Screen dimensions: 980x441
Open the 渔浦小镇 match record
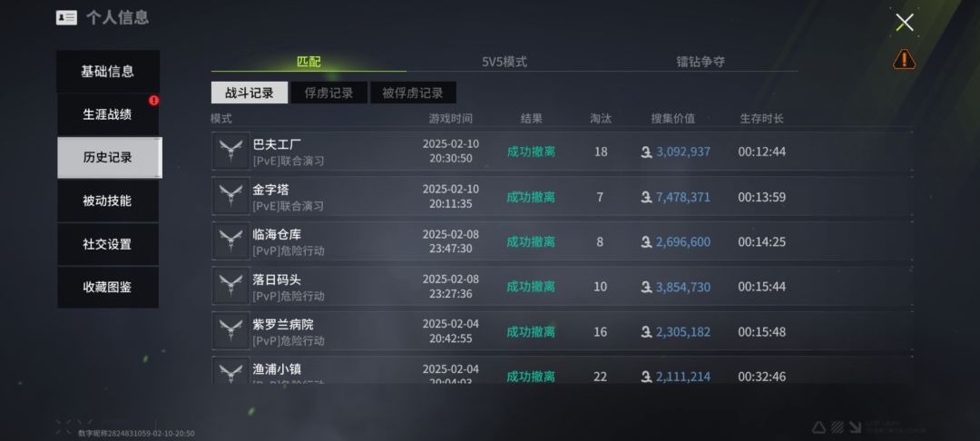[x=562, y=370]
